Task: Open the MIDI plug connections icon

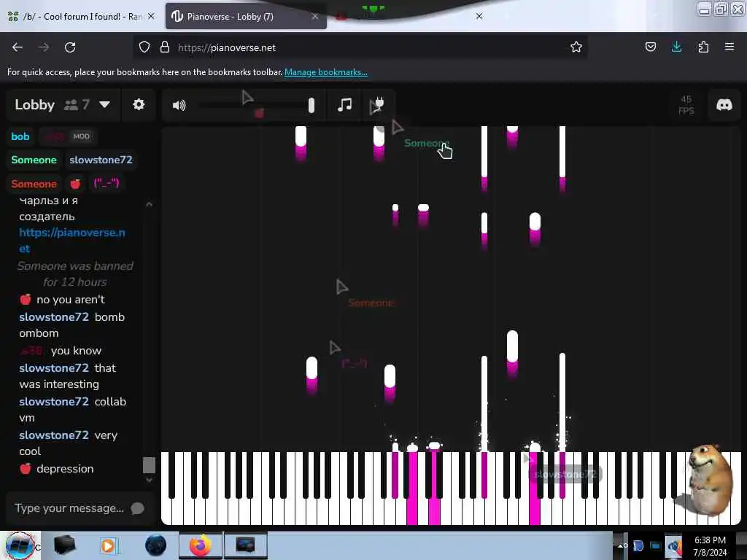Action: pyautogui.click(x=378, y=105)
